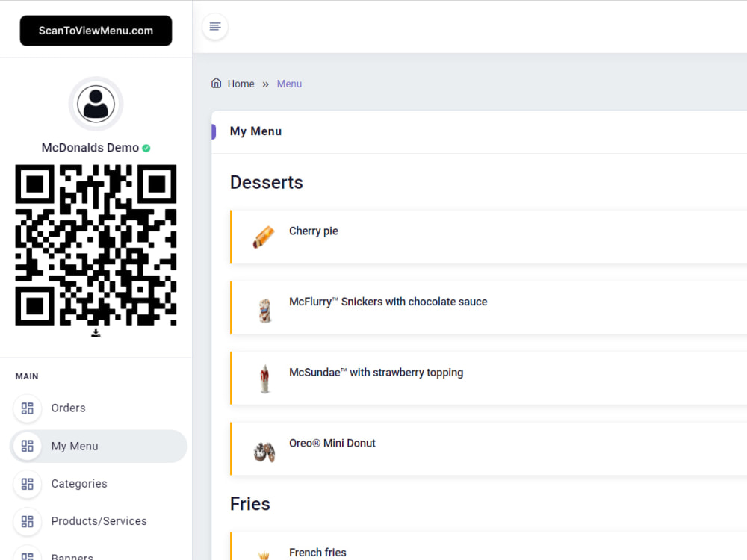The height and width of the screenshot is (560, 747).
Task: Click the Desserts category heading
Action: point(267,182)
